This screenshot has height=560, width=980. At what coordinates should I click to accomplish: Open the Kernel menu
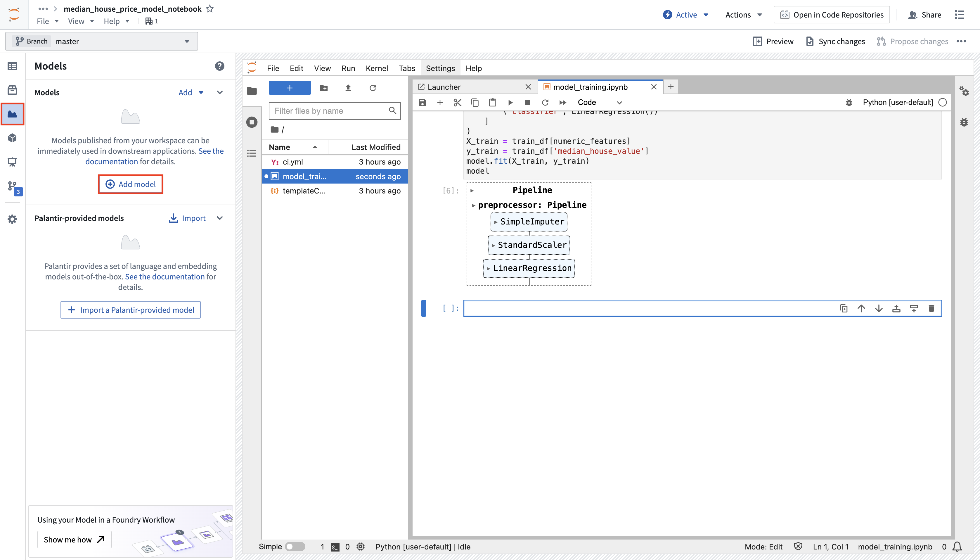pyautogui.click(x=376, y=68)
